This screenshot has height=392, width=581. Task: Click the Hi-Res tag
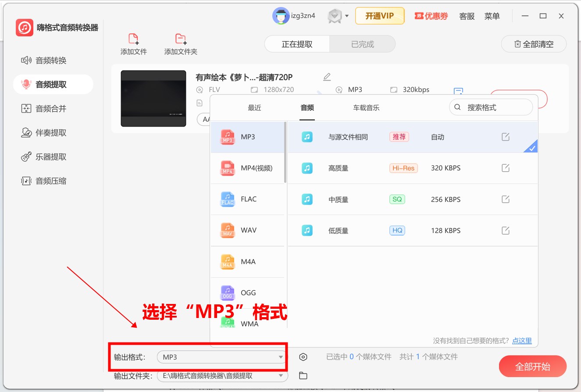click(403, 168)
